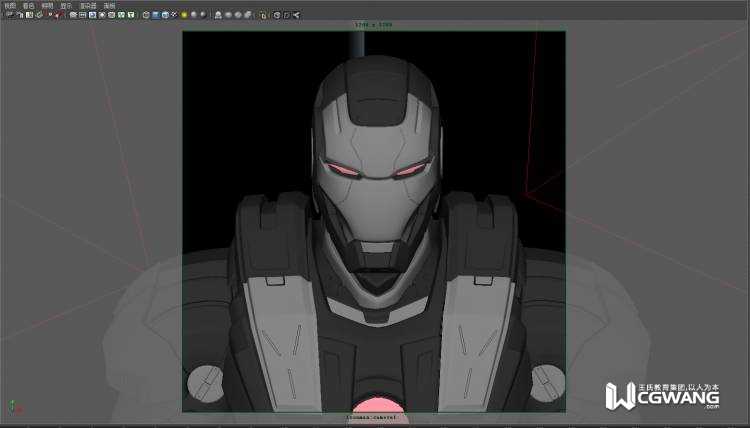Click the last share-shaped toolbar icon
Image resolution: width=750 pixels, height=428 pixels.
point(297,15)
